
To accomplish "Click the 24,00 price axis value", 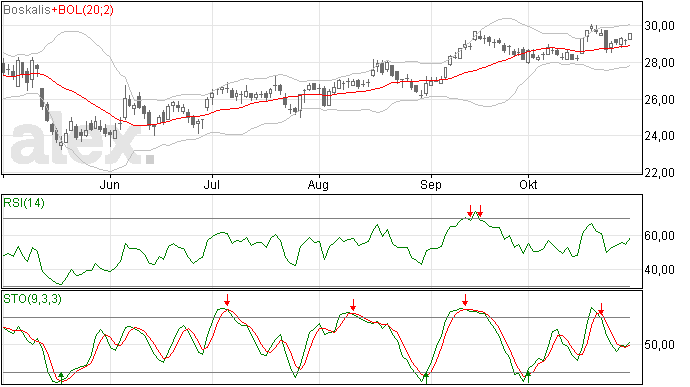I will click(x=659, y=136).
